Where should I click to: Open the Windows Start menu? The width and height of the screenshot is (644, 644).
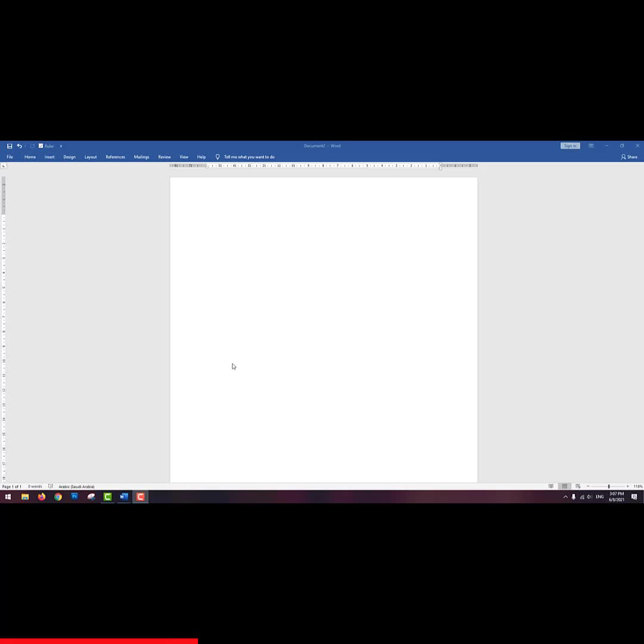[x=8, y=497]
